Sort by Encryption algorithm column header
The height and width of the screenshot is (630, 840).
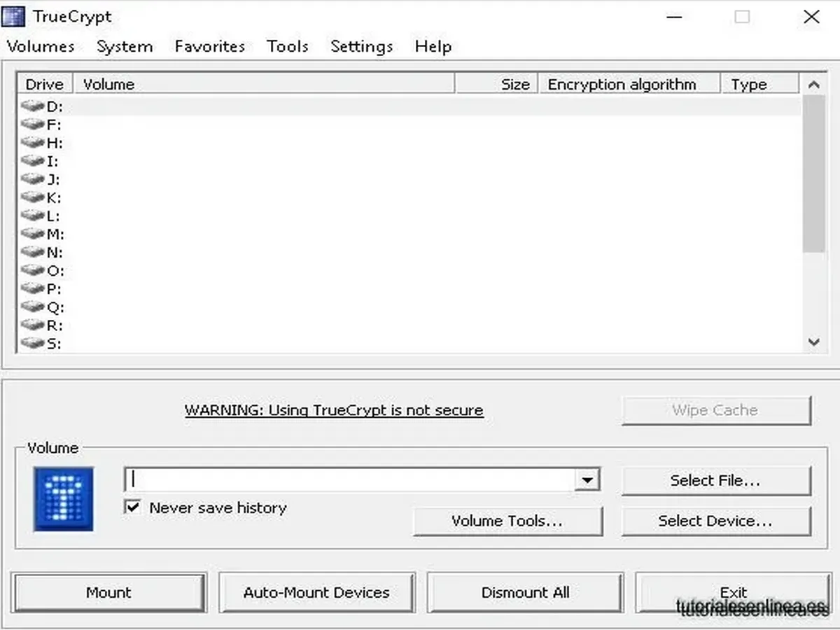click(629, 84)
